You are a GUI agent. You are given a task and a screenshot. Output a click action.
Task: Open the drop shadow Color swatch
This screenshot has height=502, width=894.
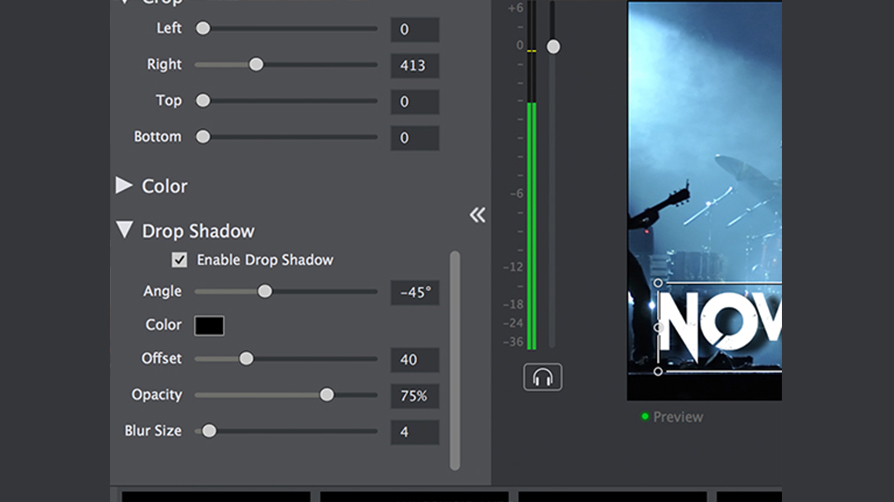click(x=209, y=325)
